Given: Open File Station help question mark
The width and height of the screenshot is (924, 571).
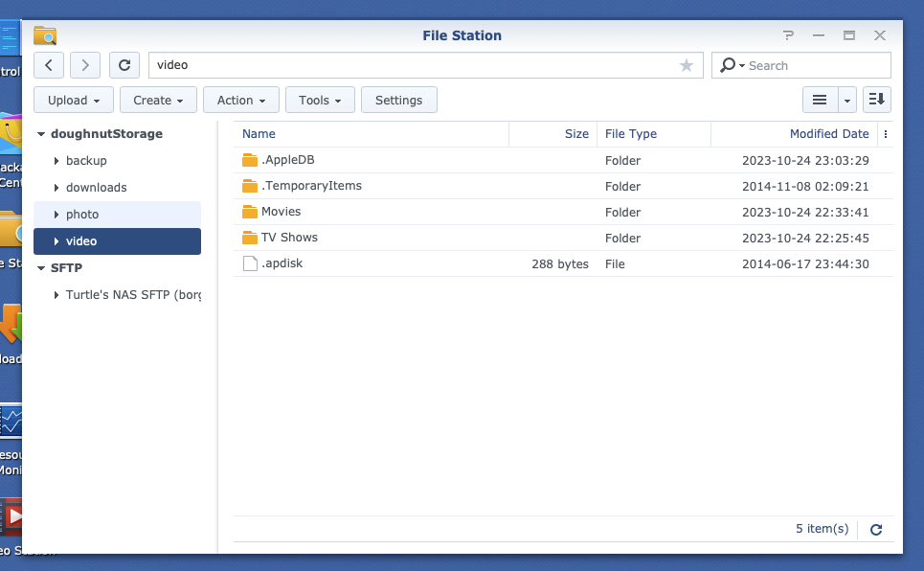Looking at the screenshot, I should click(x=788, y=35).
